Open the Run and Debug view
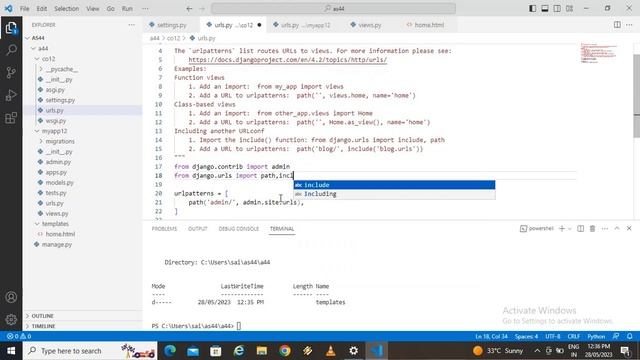Screen dimensions: 640x360 coord(11,95)
